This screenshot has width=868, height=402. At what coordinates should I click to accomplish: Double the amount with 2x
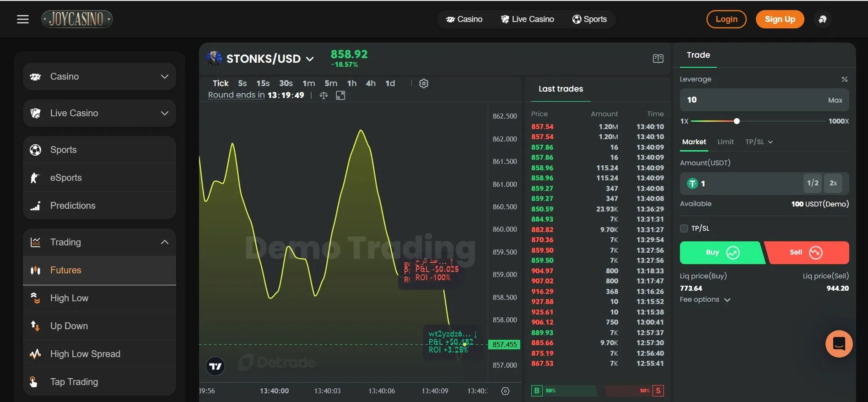click(x=833, y=183)
